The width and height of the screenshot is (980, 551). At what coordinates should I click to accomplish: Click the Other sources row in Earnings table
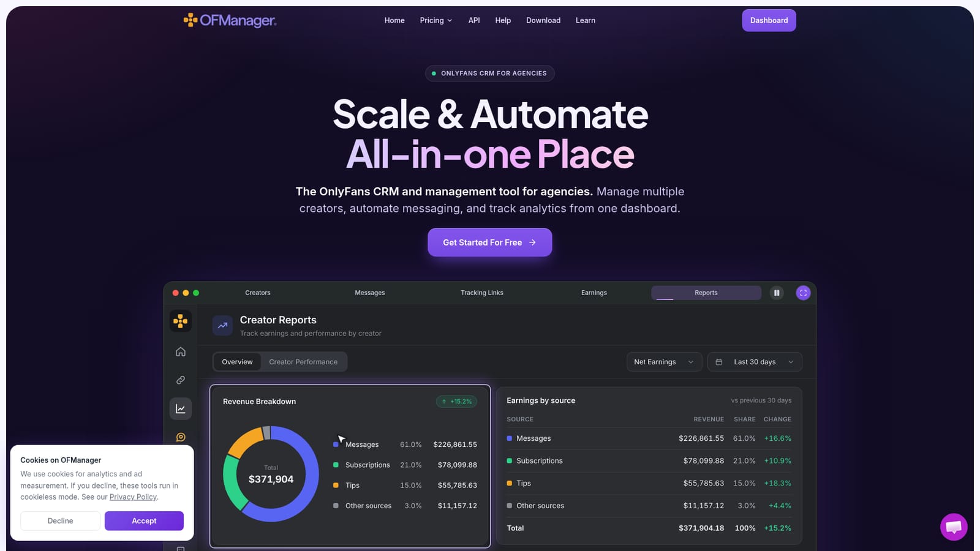click(x=649, y=506)
